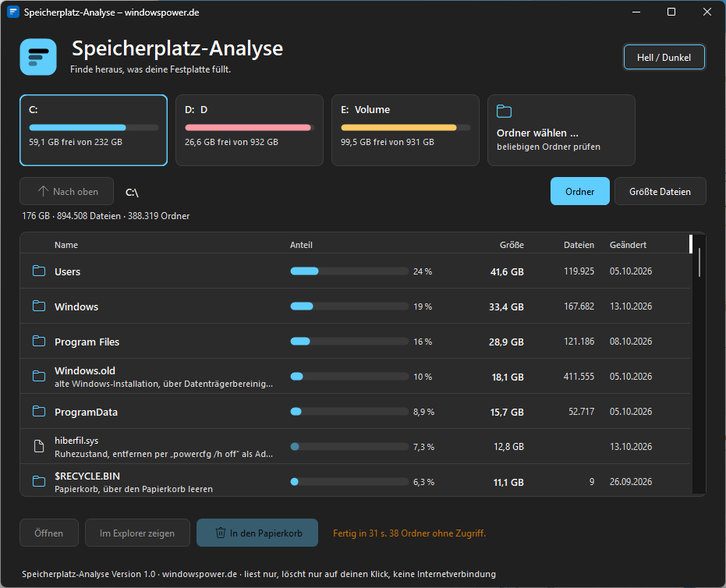Click the hiberfil.sys 7,3 % share bar
This screenshot has height=588, width=726.
349,446
